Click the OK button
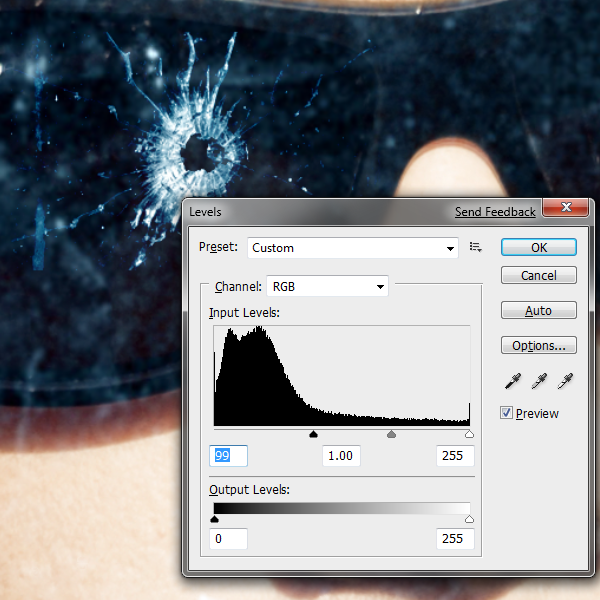600x600 pixels. [x=538, y=247]
